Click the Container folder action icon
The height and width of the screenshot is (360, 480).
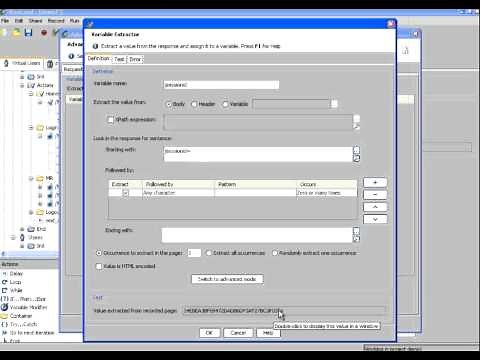point(4,316)
